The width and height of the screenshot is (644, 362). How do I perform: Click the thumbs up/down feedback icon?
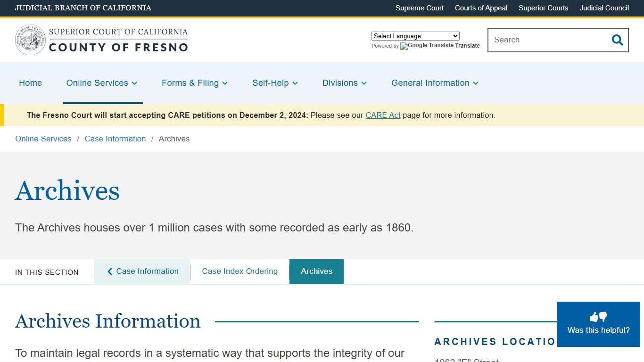598,317
